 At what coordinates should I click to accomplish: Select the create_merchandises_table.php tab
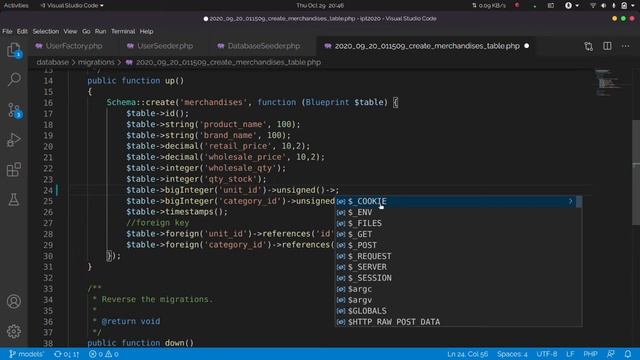click(427, 46)
